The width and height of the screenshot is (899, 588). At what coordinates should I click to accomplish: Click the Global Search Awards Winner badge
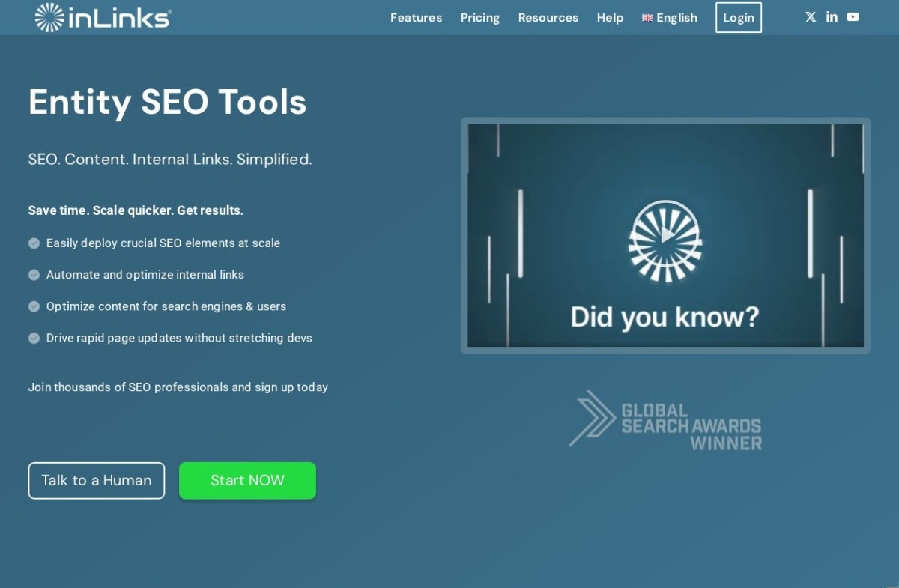(665, 420)
